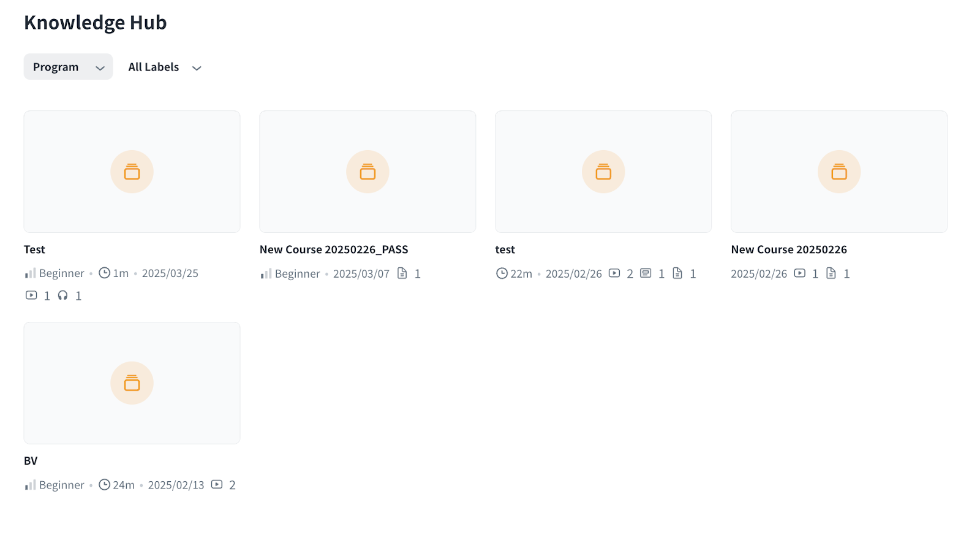
Task: Open the Program filter dropdown
Action: coord(68,67)
